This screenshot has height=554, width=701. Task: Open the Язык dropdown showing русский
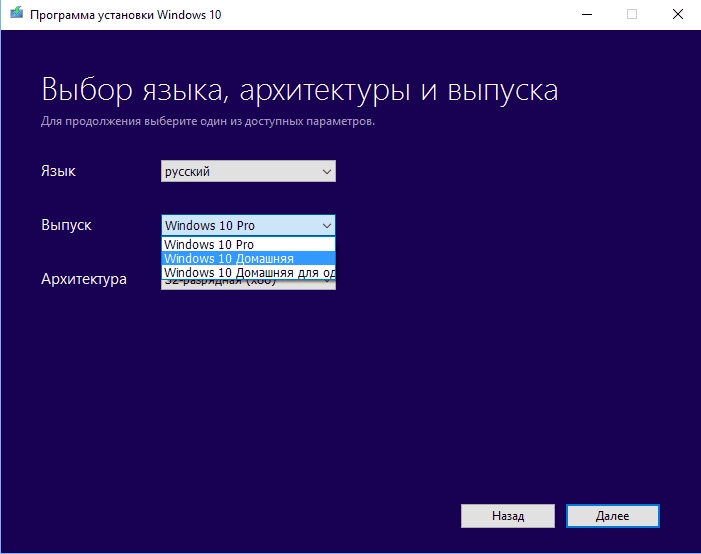[x=248, y=171]
